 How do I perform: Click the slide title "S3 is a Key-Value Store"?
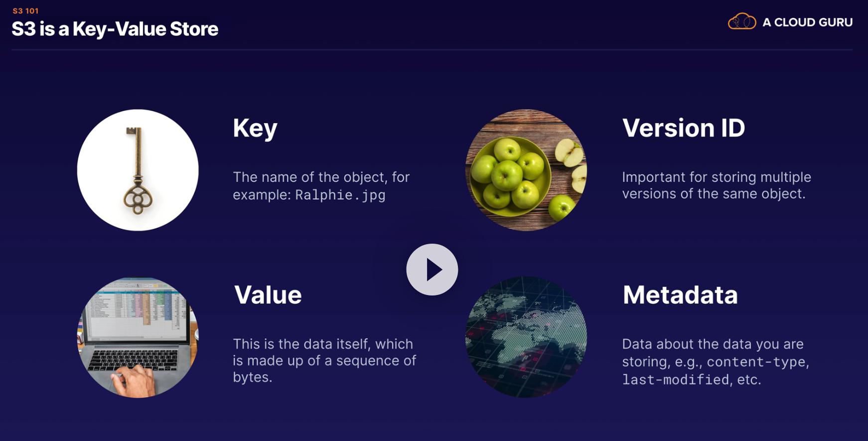115,29
